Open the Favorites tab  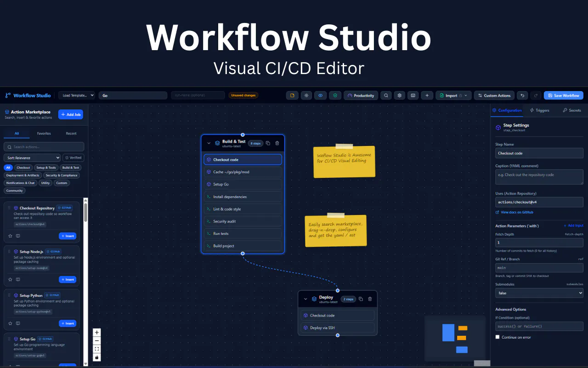(44, 133)
